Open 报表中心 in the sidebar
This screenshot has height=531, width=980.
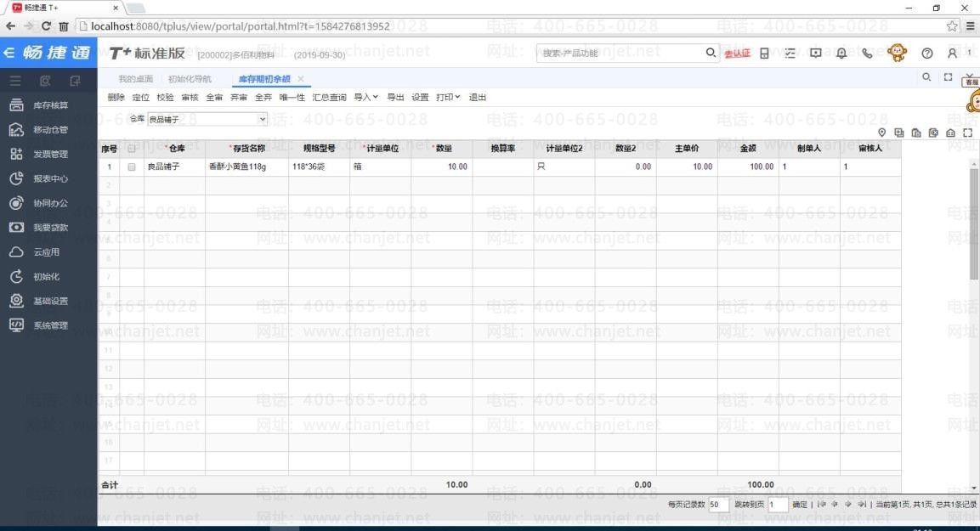tap(50, 179)
